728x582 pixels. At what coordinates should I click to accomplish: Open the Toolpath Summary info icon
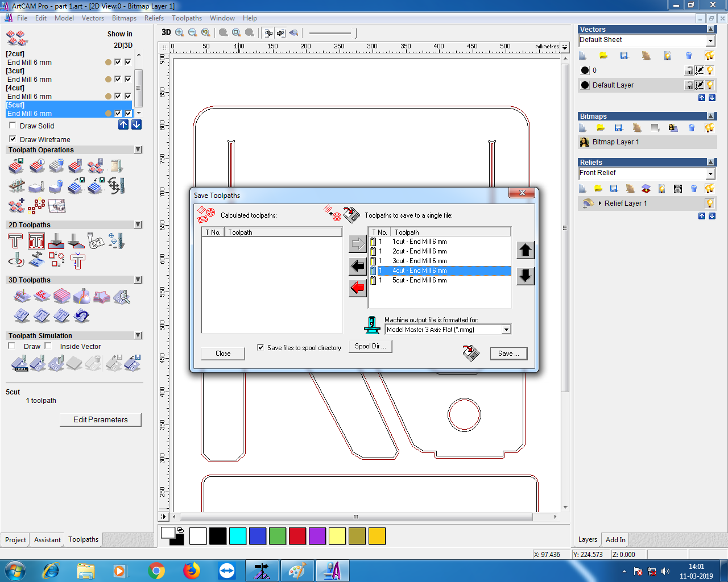point(36,166)
